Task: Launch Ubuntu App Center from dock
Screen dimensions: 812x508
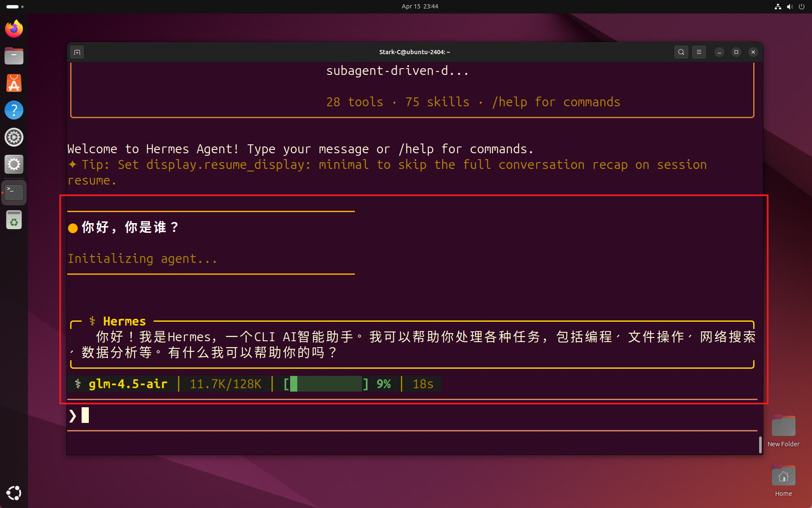Action: (14, 83)
